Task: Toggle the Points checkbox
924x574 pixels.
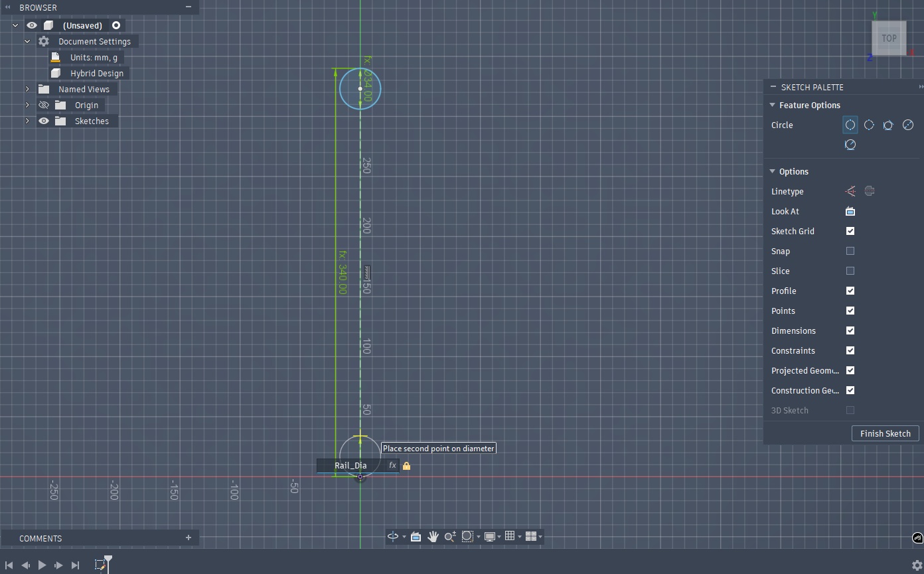Action: (x=850, y=311)
